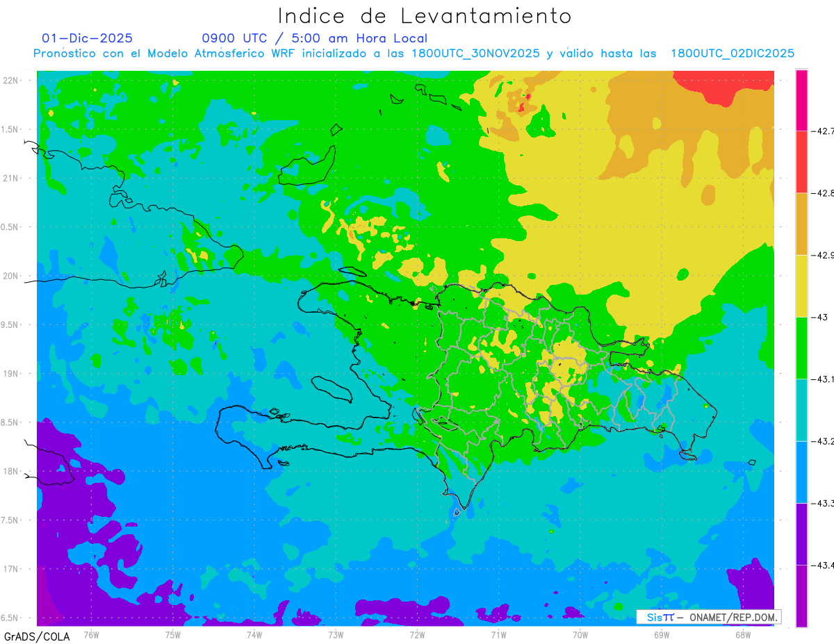Click legend value "-43.4"

822,565
